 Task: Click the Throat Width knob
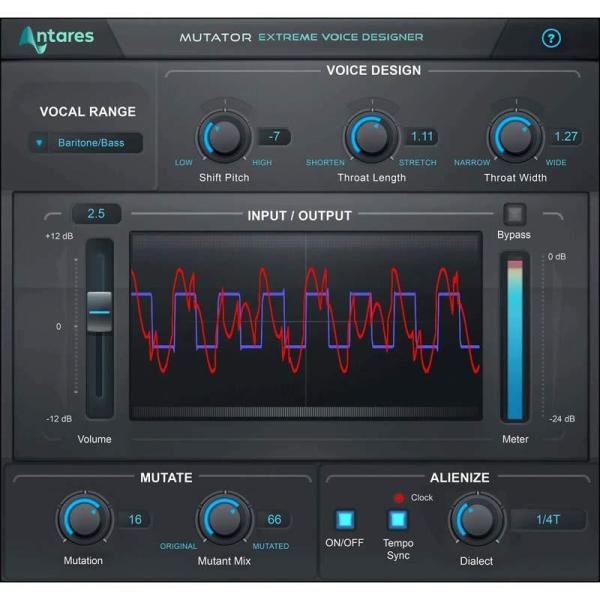coord(514,135)
